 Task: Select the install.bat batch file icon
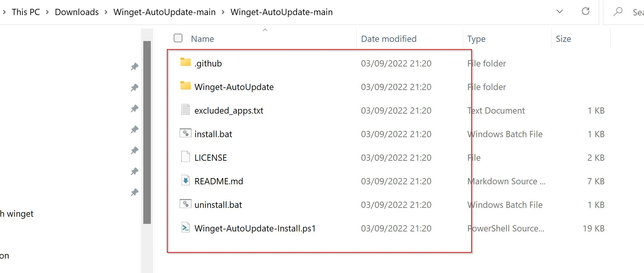pyautogui.click(x=185, y=133)
